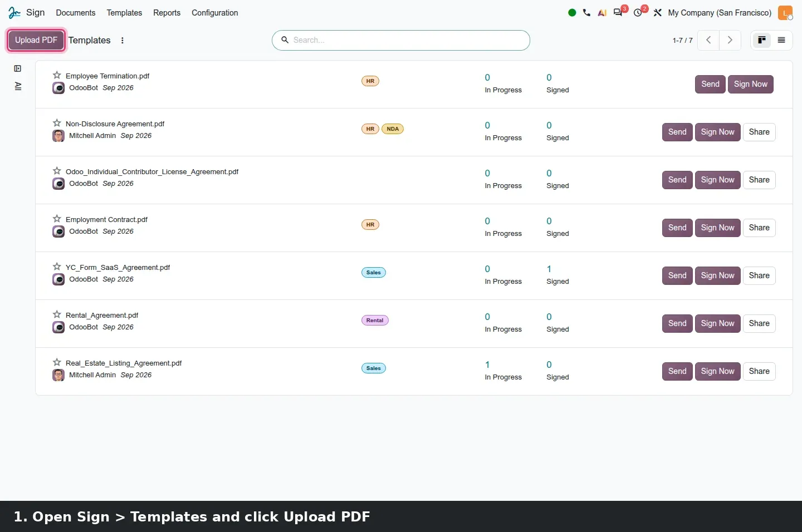Star the Employment Contract.pdf template
802x532 pixels.
57,219
